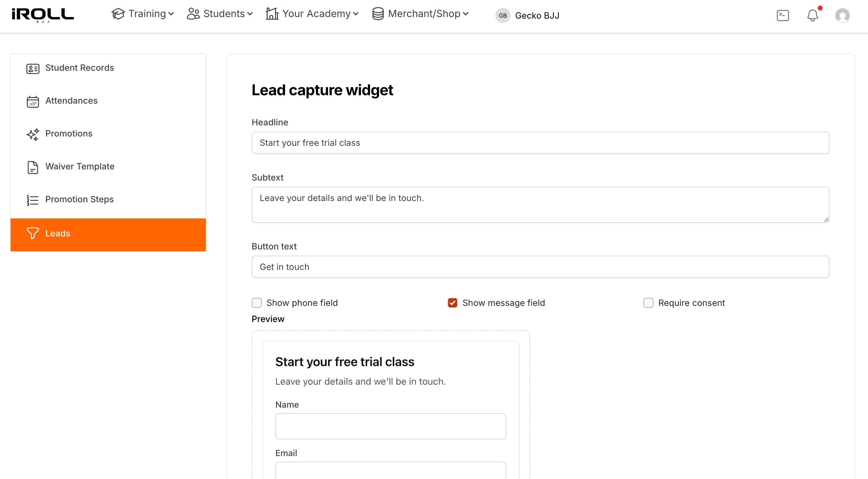868x479 pixels.
Task: Open the terminal console icon
Action: click(783, 16)
